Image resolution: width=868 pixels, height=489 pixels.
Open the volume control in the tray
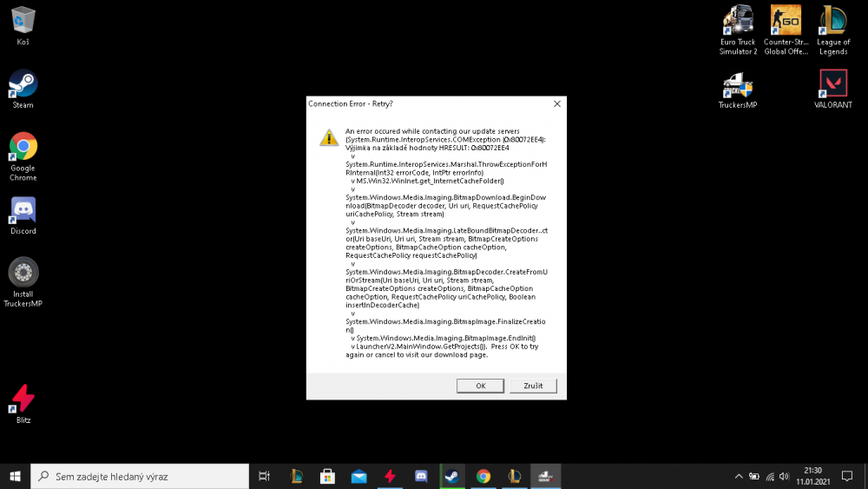coord(784,476)
